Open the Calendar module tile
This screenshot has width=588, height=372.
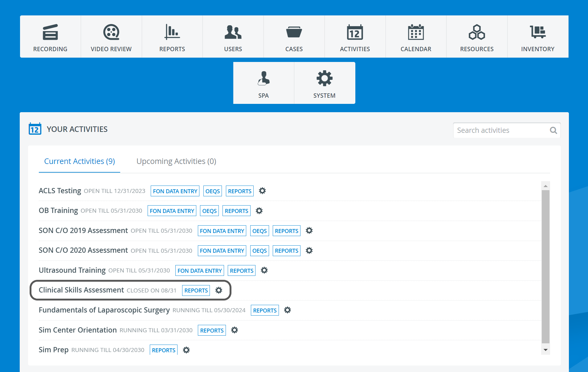pos(416,37)
